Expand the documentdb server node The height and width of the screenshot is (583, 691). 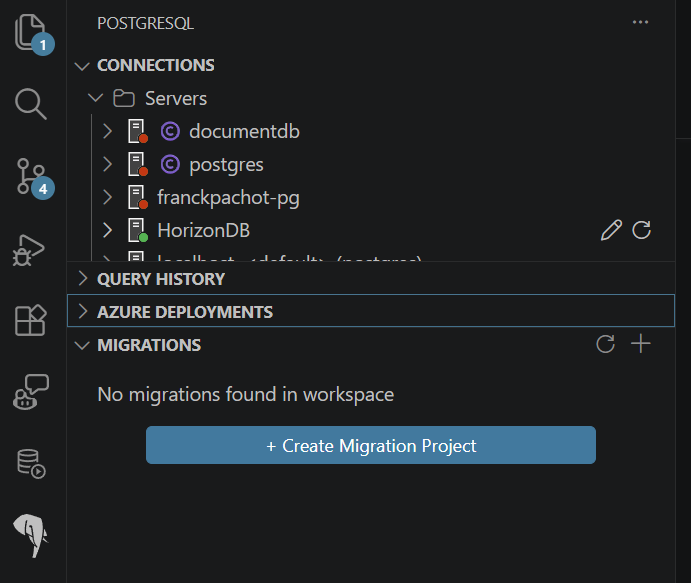[x=108, y=131]
